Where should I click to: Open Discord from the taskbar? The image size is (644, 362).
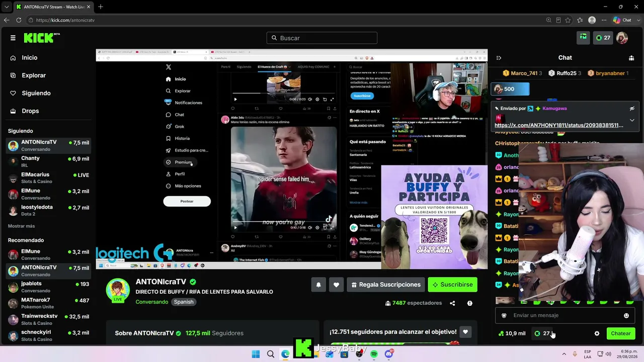[x=388, y=354]
